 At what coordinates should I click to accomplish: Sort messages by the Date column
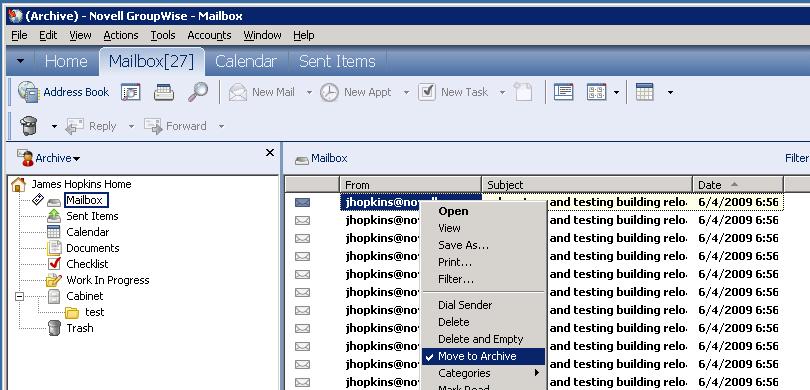(737, 184)
